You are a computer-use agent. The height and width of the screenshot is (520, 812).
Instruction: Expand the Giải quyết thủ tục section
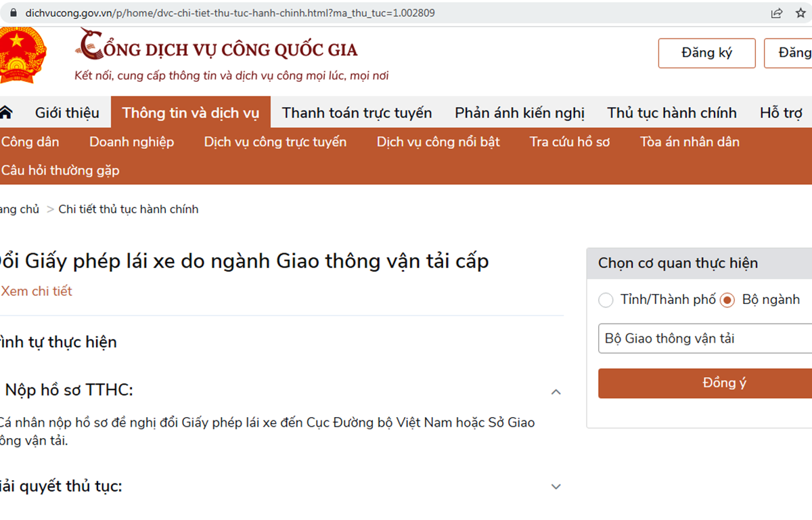(556, 486)
